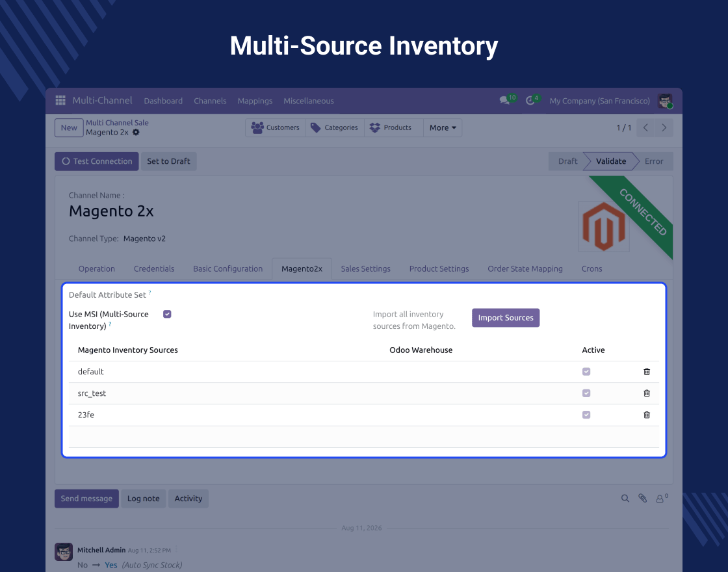Select the Magento2x tab
Image resolution: width=728 pixels, height=572 pixels.
point(302,269)
